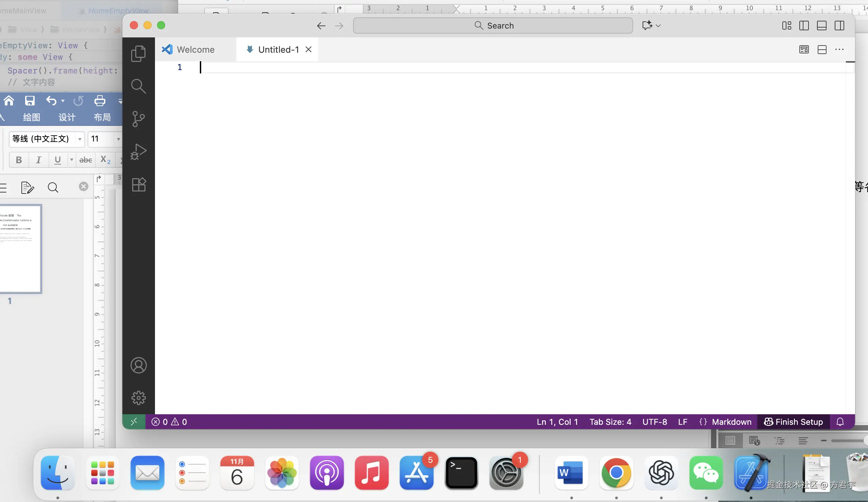The width and height of the screenshot is (868, 502).
Task: Click the notifications bell in status bar
Action: (x=840, y=422)
